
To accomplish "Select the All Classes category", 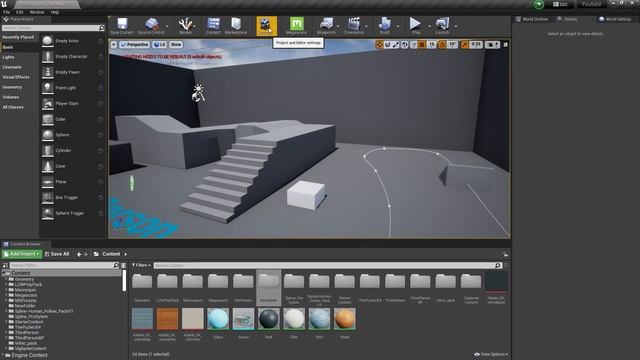I will pyautogui.click(x=13, y=107).
